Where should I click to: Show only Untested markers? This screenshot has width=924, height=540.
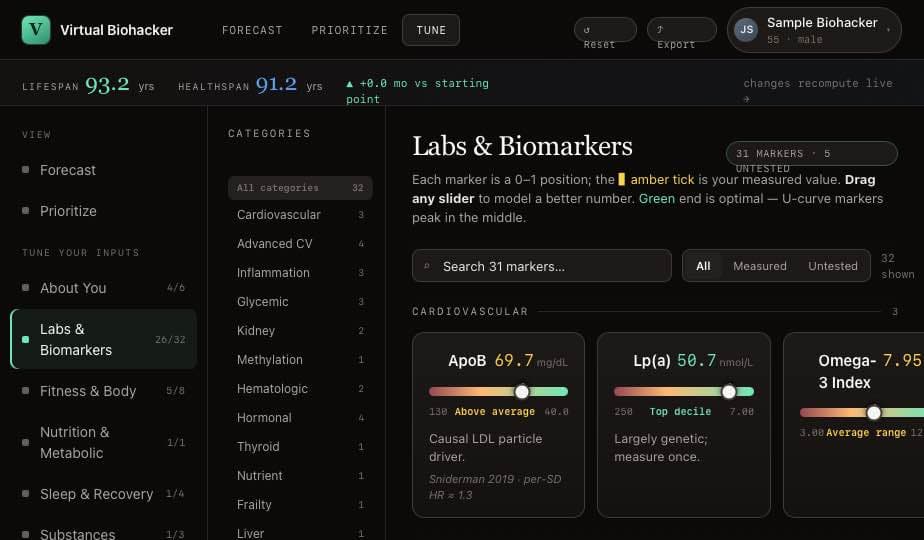point(833,266)
